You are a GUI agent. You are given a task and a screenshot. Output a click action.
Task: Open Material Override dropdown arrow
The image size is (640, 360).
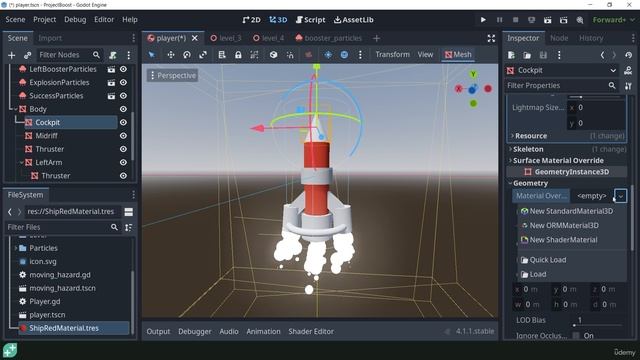[620, 196]
